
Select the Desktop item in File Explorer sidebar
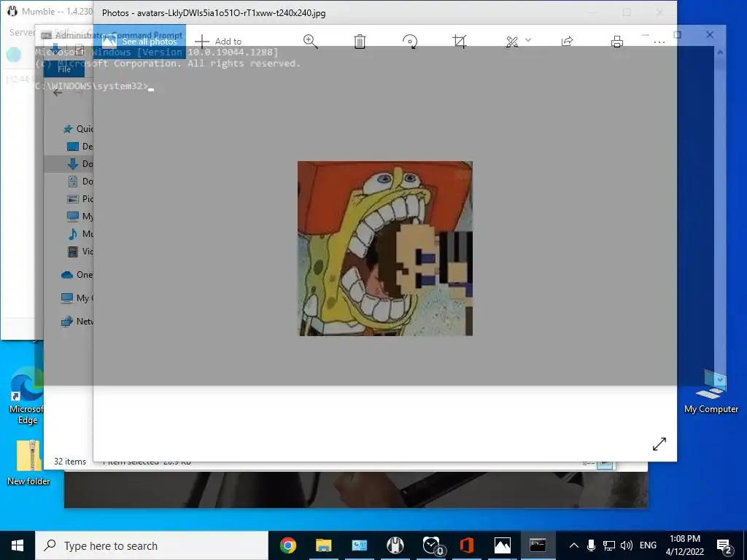click(80, 146)
